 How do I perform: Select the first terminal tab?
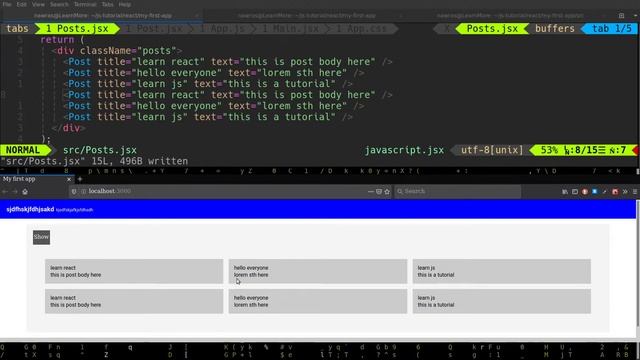coord(102,16)
